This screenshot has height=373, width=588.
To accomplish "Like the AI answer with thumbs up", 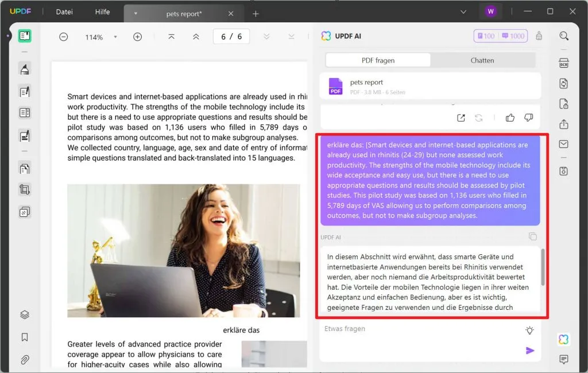I will (510, 118).
